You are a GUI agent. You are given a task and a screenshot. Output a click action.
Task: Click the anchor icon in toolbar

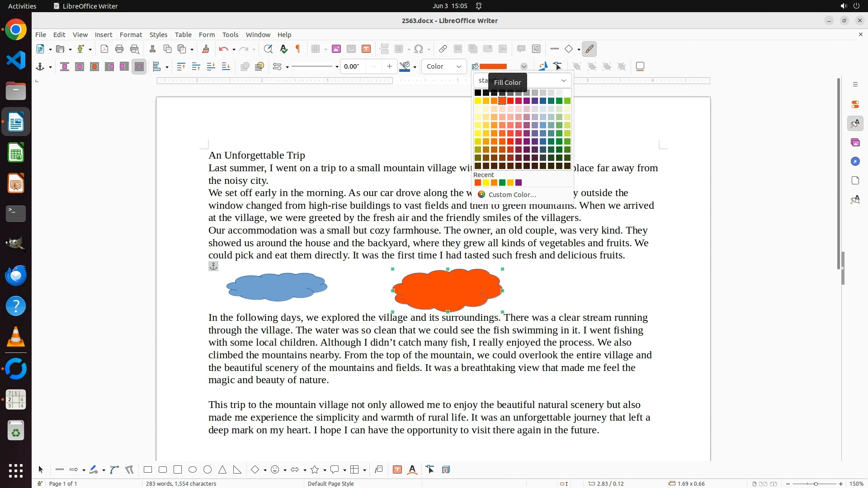tap(40, 67)
